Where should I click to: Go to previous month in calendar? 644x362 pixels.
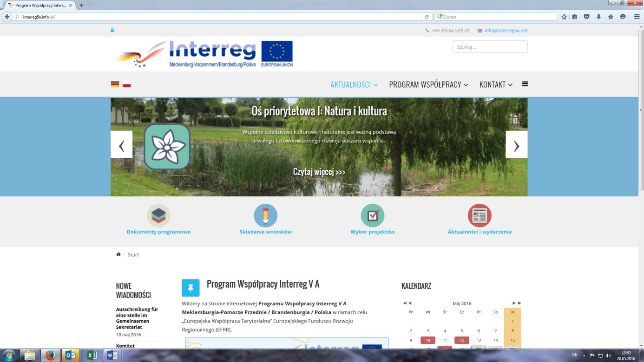(x=410, y=303)
